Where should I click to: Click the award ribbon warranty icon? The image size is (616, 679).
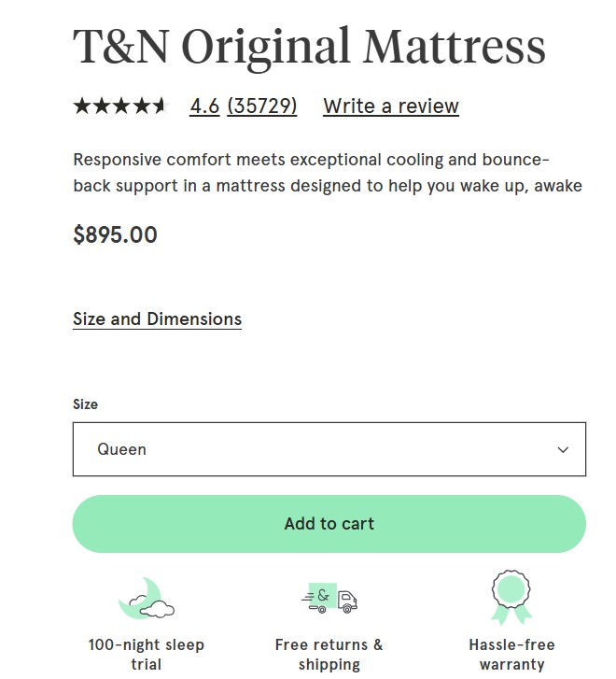tap(511, 598)
